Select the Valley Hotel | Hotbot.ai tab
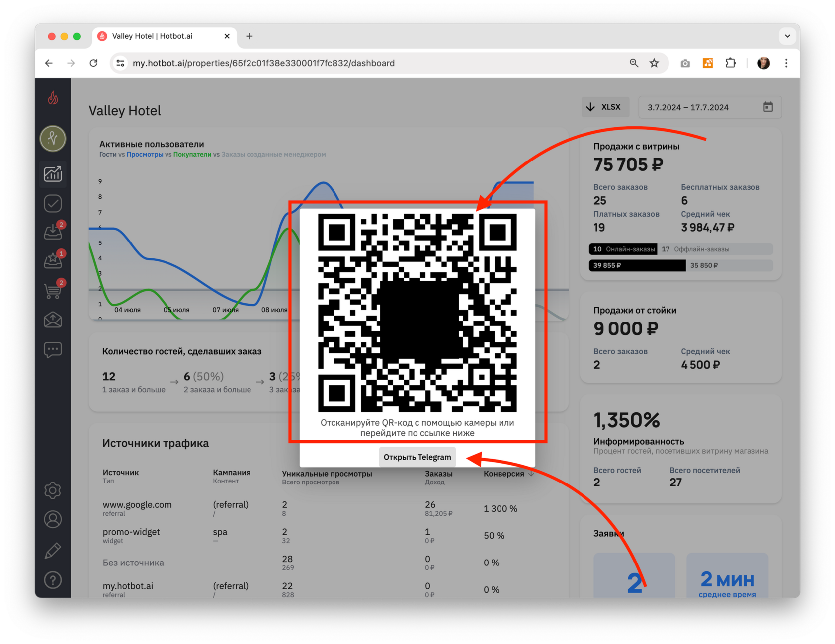Viewport: 835px width, 644px height. [165, 36]
